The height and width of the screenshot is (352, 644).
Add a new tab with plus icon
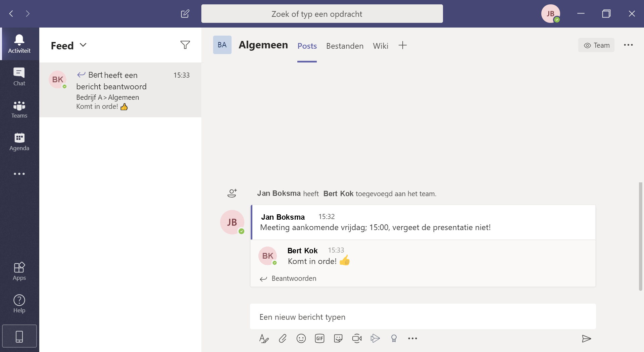point(403,45)
